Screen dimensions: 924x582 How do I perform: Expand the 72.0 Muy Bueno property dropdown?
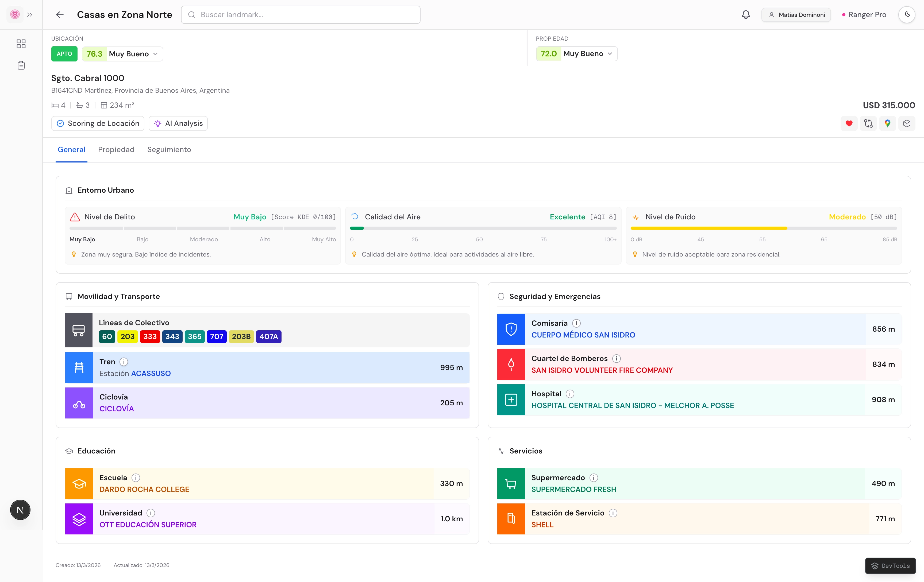(x=576, y=54)
